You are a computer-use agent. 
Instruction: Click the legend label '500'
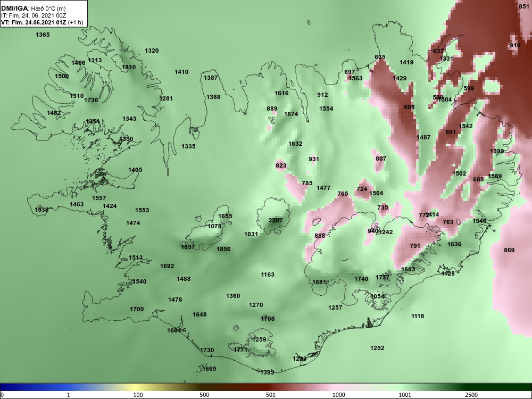(x=204, y=395)
